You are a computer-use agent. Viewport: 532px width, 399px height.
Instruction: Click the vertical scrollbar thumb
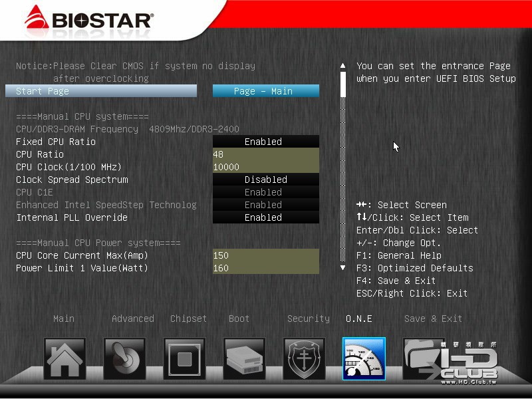pyautogui.click(x=343, y=84)
